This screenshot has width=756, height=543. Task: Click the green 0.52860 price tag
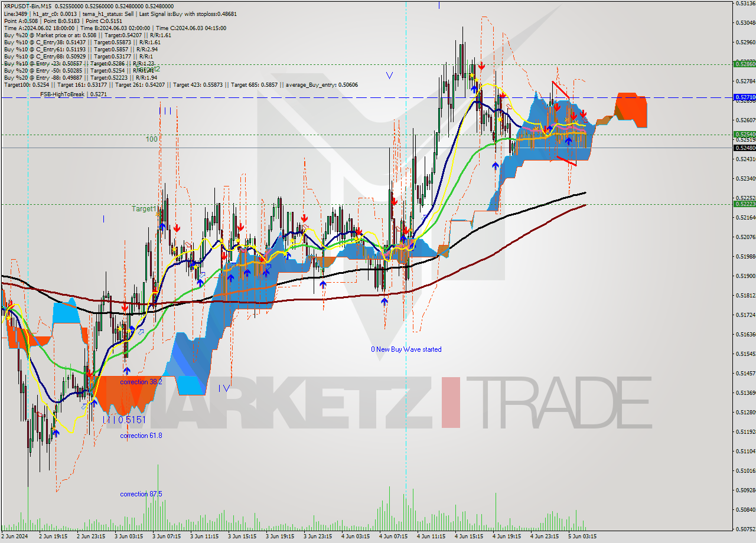click(x=744, y=64)
